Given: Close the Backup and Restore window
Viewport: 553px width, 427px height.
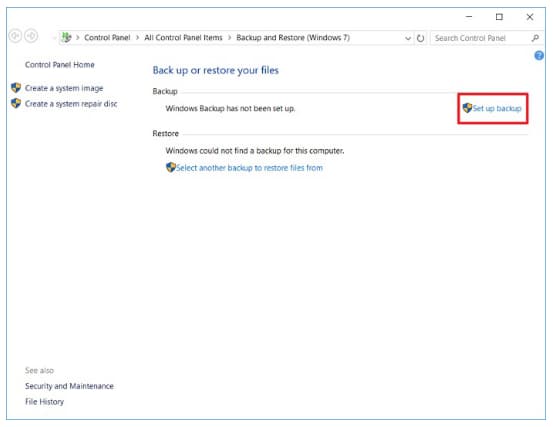Looking at the screenshot, I should (x=530, y=17).
